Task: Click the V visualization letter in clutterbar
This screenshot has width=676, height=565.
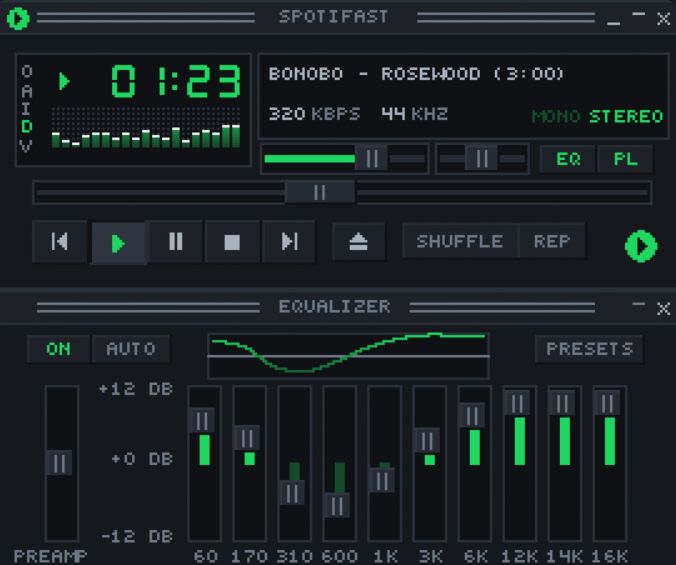Action: [x=26, y=146]
